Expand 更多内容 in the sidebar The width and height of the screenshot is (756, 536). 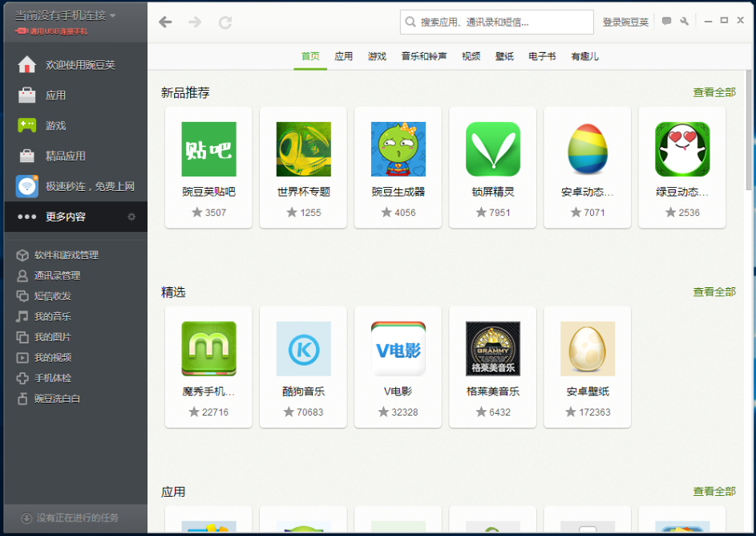(75, 217)
